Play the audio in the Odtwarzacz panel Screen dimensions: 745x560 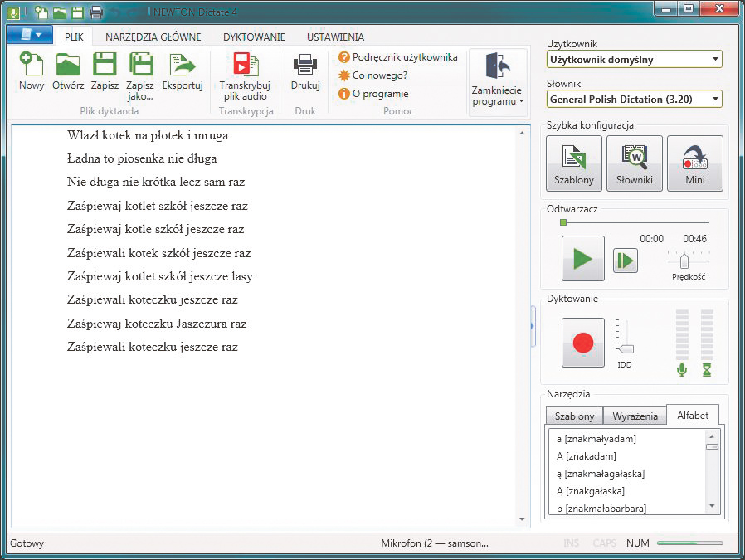tap(582, 258)
